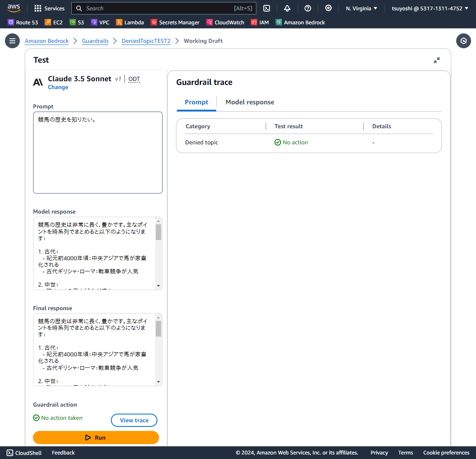This screenshot has height=459, width=476.
Task: Click Final response scroll down arrow
Action: click(x=159, y=382)
